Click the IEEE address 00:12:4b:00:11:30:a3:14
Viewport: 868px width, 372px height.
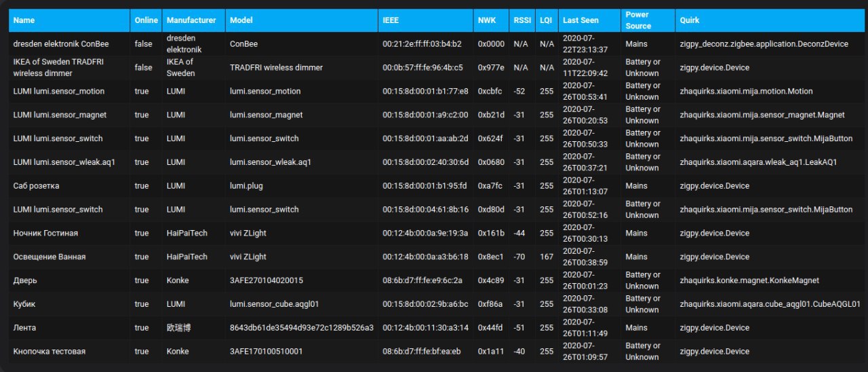click(x=425, y=328)
